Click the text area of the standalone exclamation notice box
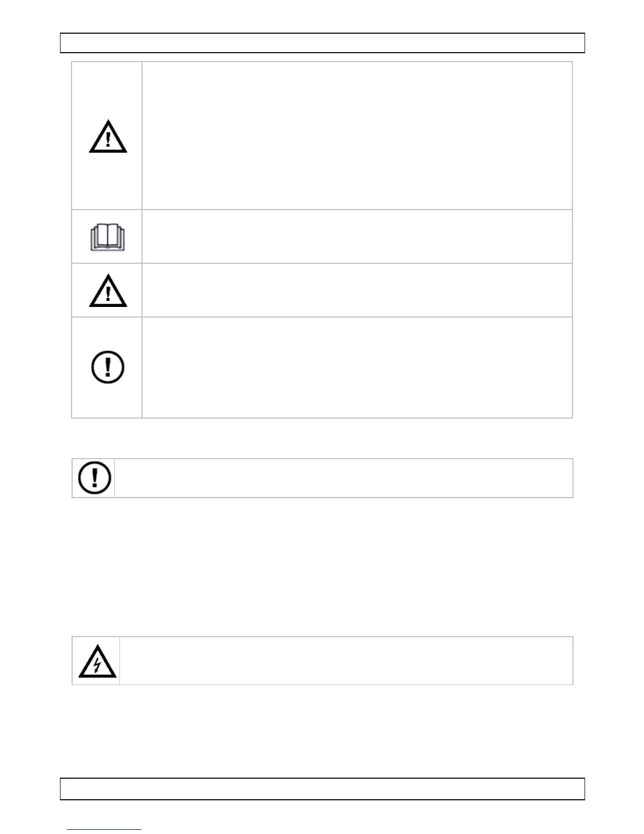This screenshot has height=834, width=644. (x=343, y=478)
